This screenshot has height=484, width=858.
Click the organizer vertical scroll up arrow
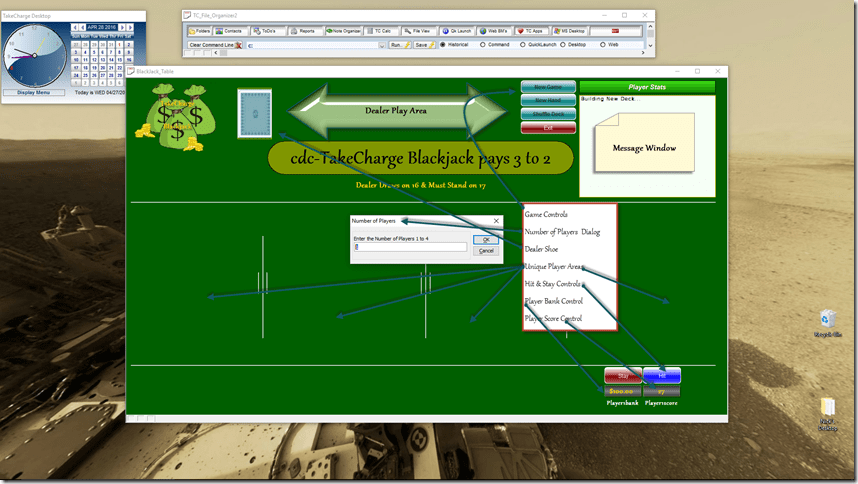click(x=651, y=26)
